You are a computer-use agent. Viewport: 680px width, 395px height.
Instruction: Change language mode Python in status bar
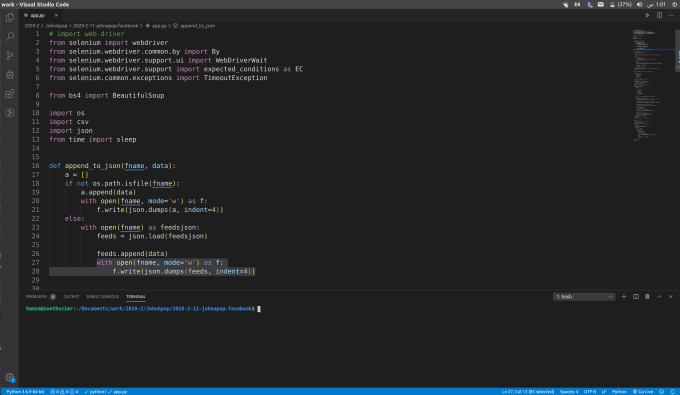619,392
